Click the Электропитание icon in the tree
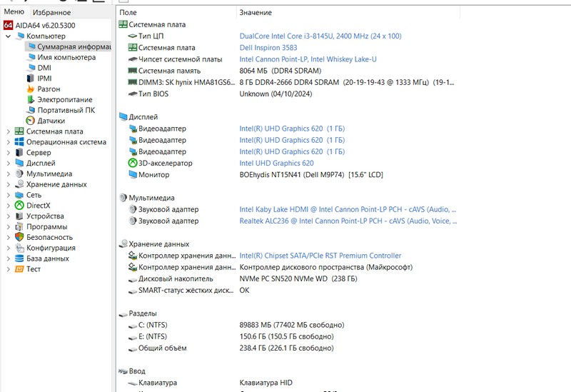571x392 pixels. point(30,100)
